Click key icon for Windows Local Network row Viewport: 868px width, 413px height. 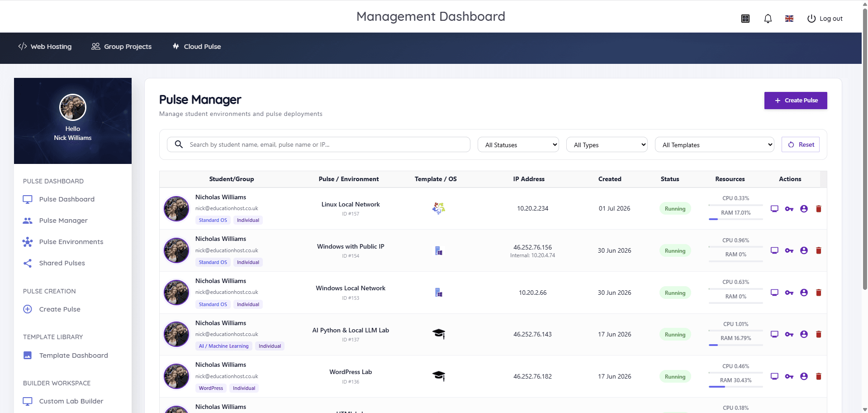(x=789, y=293)
